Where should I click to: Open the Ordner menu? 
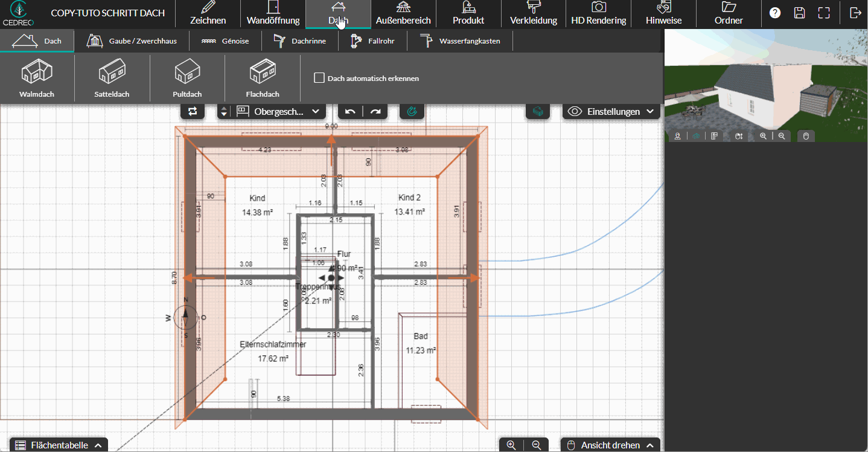click(x=729, y=14)
